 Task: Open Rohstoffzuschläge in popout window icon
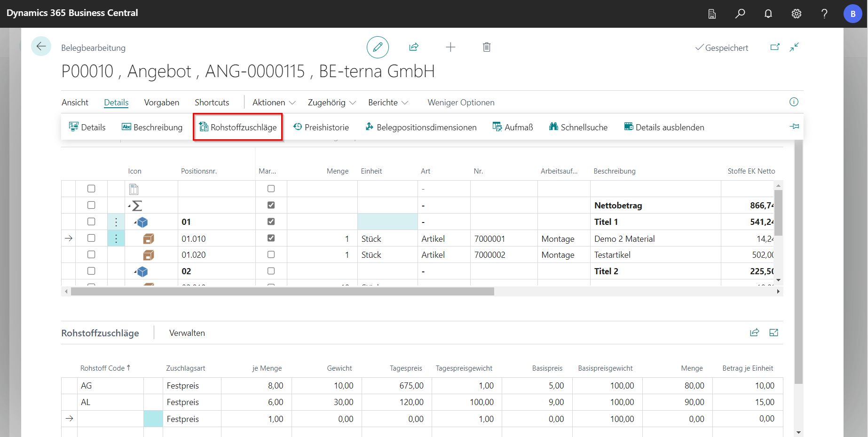773,333
